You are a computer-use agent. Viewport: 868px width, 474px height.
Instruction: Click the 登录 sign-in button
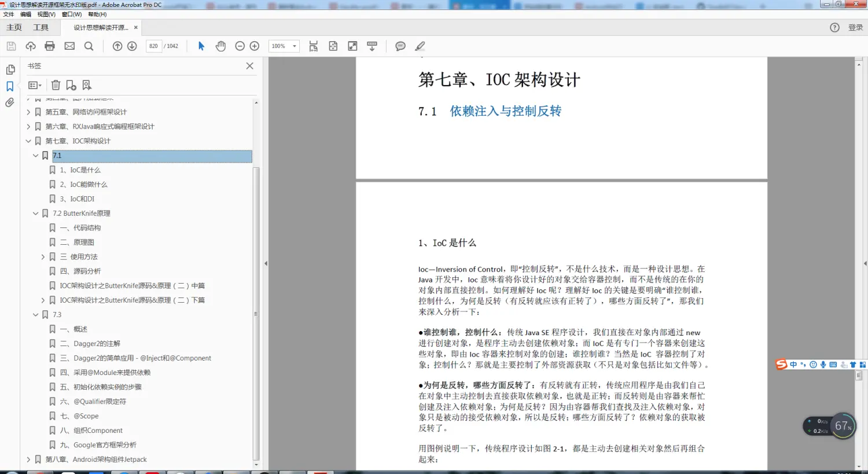856,28
